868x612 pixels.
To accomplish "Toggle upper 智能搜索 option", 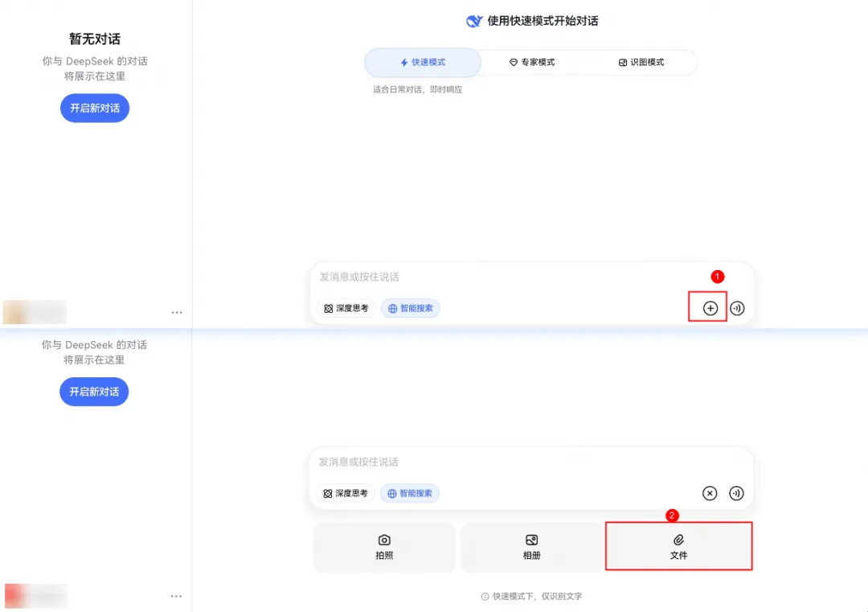I will point(410,309).
